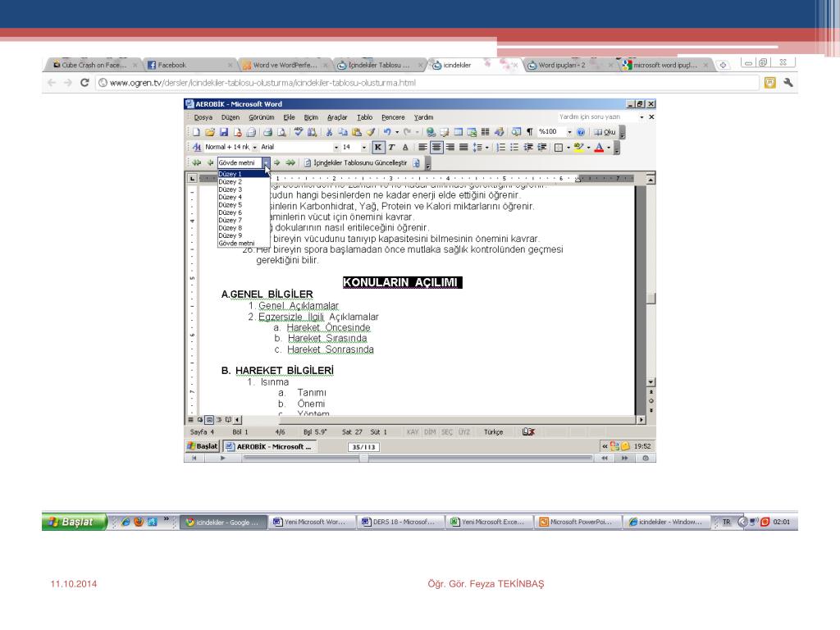840x630 pixels.
Task: Select Düzey 3 in outline level list
Action: point(244,189)
